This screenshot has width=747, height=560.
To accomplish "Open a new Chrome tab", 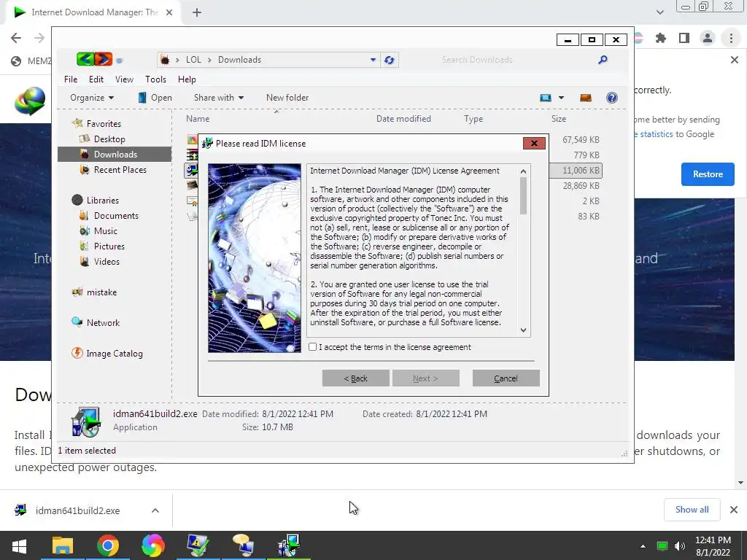I will [x=197, y=12].
